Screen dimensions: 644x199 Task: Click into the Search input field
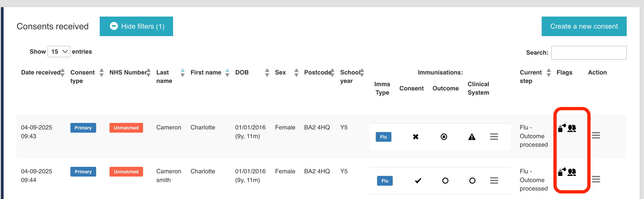coord(589,53)
